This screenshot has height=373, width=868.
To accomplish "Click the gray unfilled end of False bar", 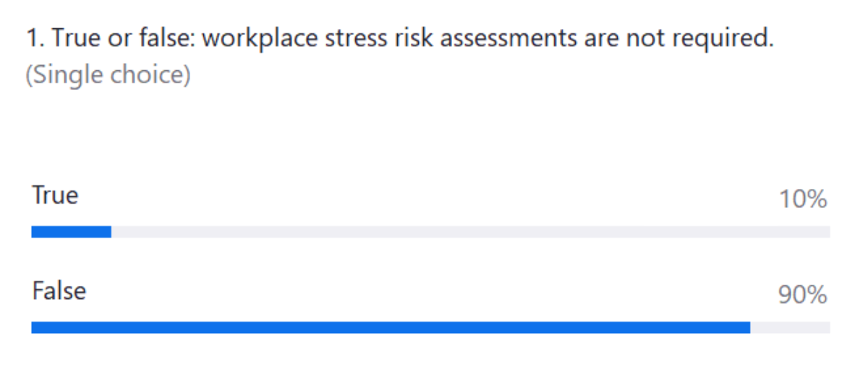I will (x=790, y=327).
